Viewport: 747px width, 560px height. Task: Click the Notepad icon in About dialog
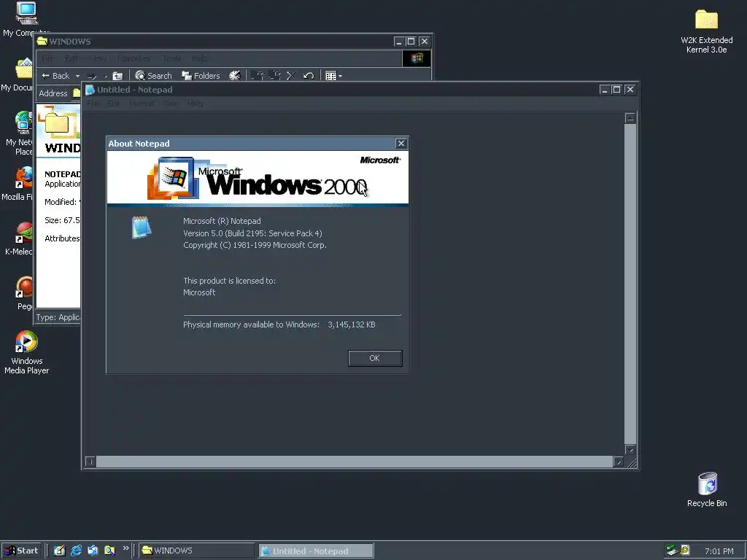tap(142, 227)
